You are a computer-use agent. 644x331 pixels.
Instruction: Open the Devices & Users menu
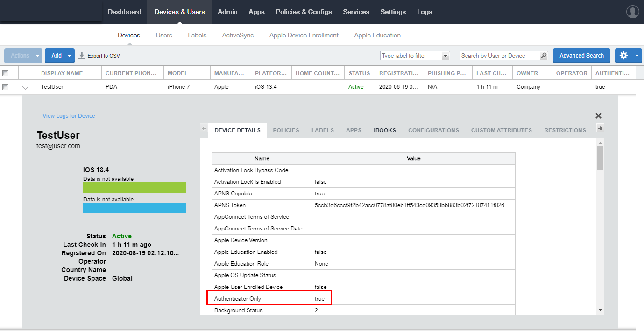[x=179, y=12]
